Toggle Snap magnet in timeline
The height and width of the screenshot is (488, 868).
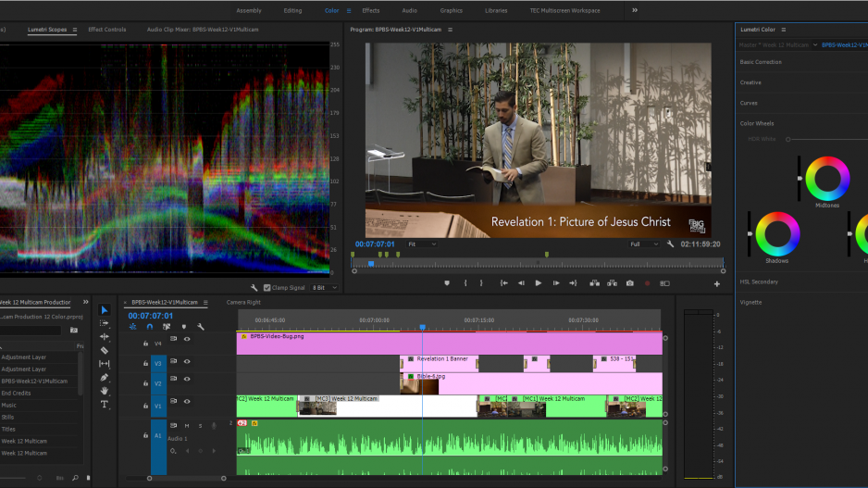(x=150, y=327)
